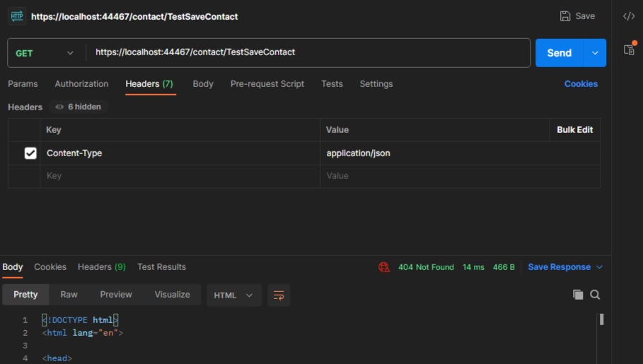Copy response body using the copy icon

click(578, 295)
